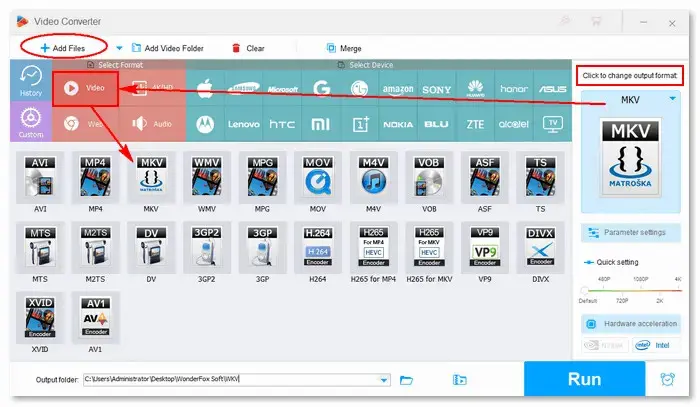The height and width of the screenshot is (407, 700).
Task: Open the 4K/HD format category
Action: pos(152,87)
